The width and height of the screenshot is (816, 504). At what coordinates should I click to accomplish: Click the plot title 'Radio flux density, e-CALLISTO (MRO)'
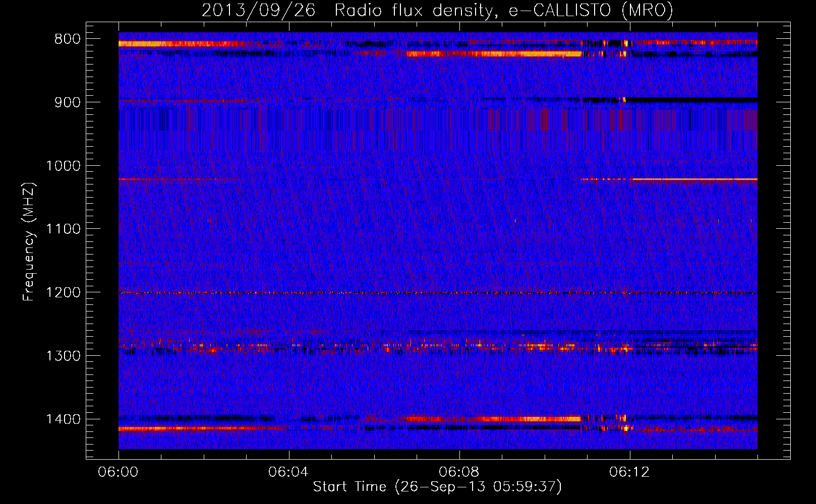click(504, 10)
